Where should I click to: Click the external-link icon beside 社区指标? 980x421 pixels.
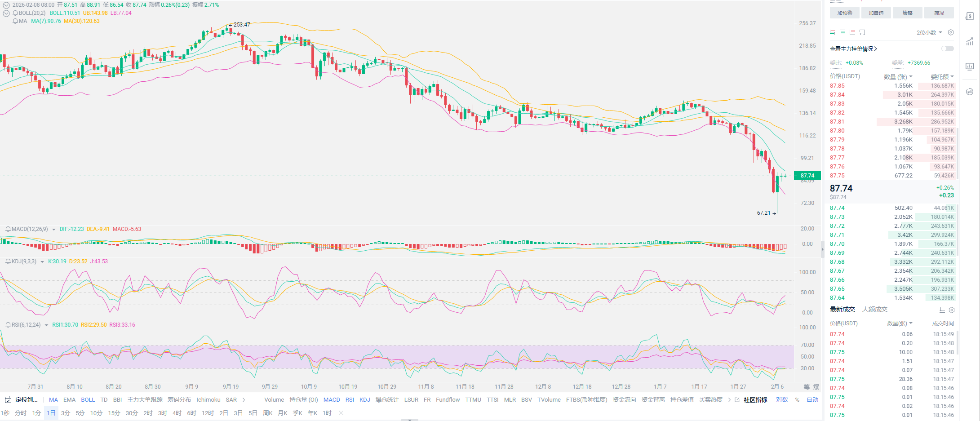[x=737, y=400]
